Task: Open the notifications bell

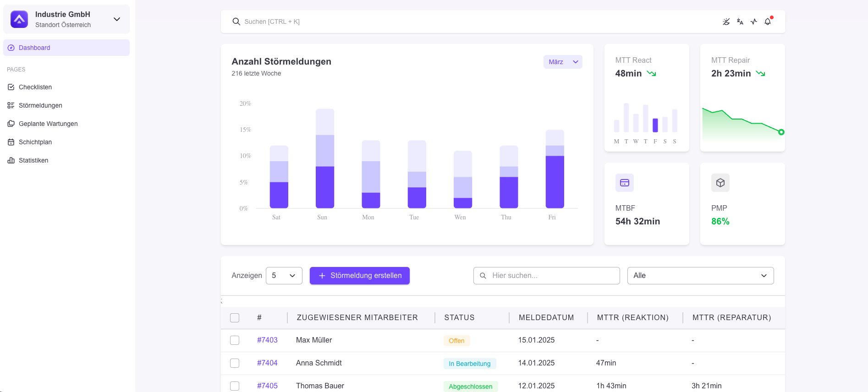Action: pyautogui.click(x=768, y=22)
